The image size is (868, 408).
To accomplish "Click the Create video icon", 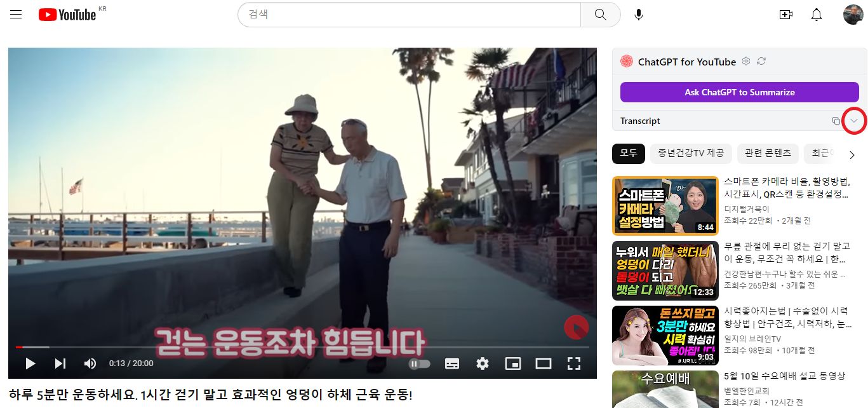I will tap(785, 14).
